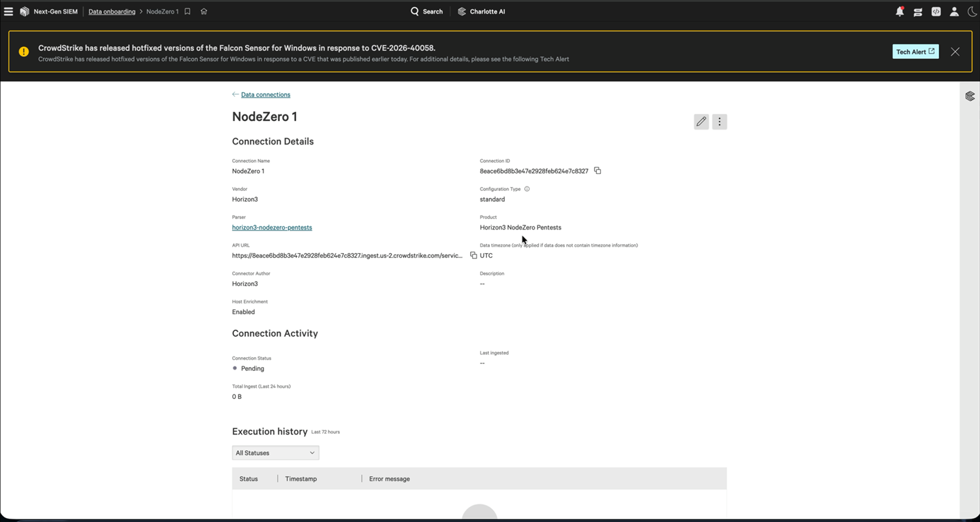Click the Next-Gen SIEM title
The height and width of the screenshot is (522, 980).
pyautogui.click(x=56, y=12)
